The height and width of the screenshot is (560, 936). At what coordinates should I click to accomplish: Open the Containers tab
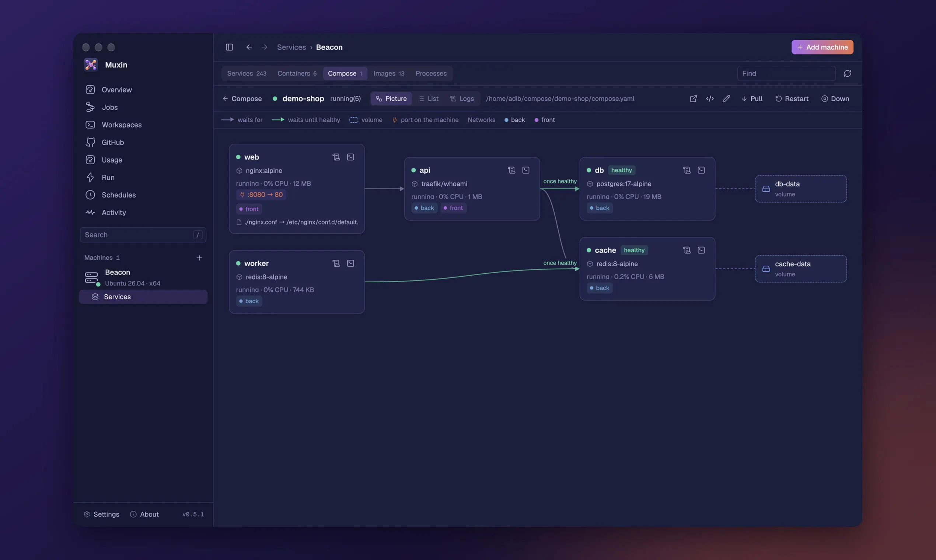click(x=297, y=74)
